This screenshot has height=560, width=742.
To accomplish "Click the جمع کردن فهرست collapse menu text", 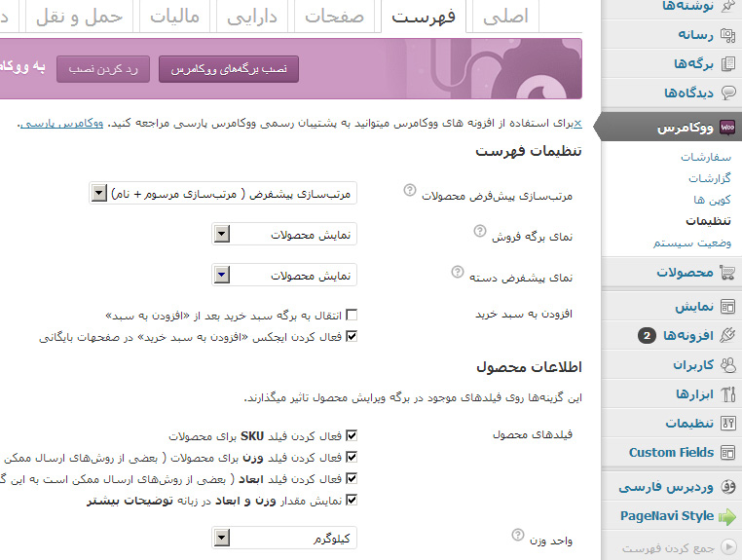I will (668, 547).
